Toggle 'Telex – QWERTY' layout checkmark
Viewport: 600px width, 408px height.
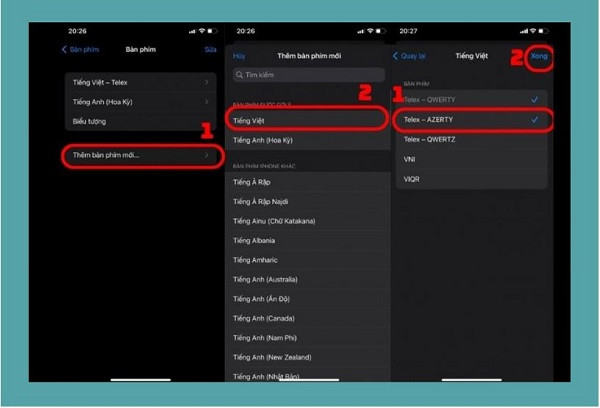(x=535, y=100)
